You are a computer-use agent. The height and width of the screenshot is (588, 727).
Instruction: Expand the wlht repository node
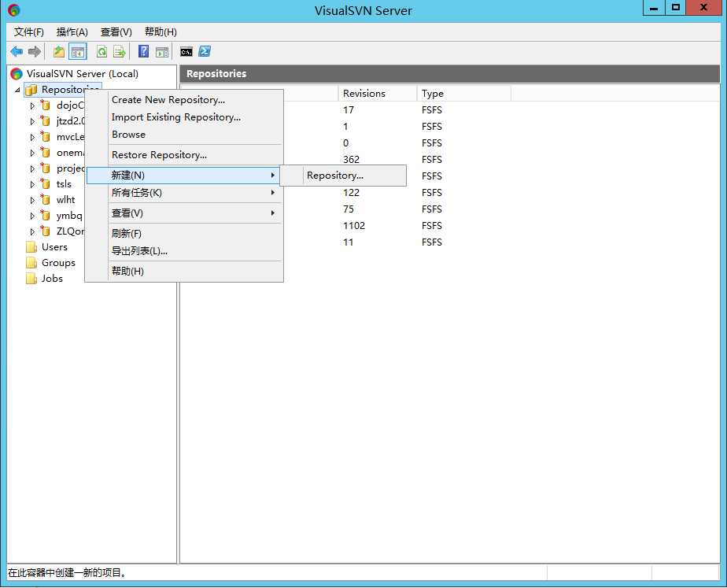(x=32, y=200)
